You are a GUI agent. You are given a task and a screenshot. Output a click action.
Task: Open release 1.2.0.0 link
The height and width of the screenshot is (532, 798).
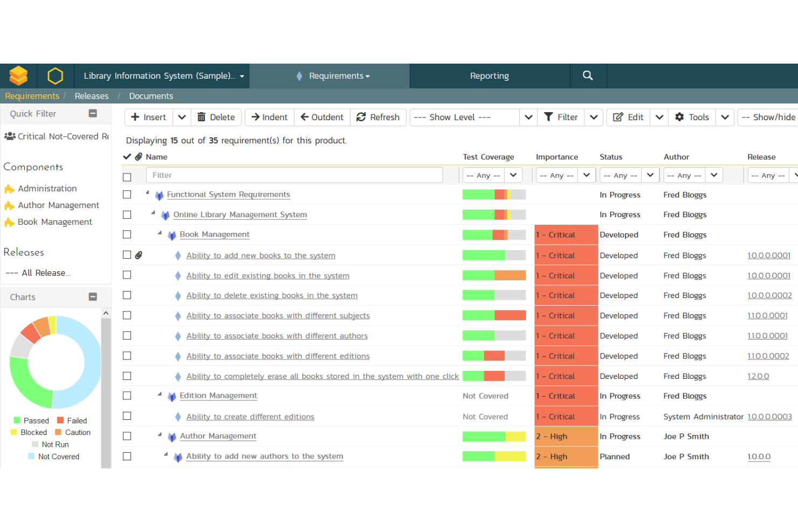pos(758,376)
